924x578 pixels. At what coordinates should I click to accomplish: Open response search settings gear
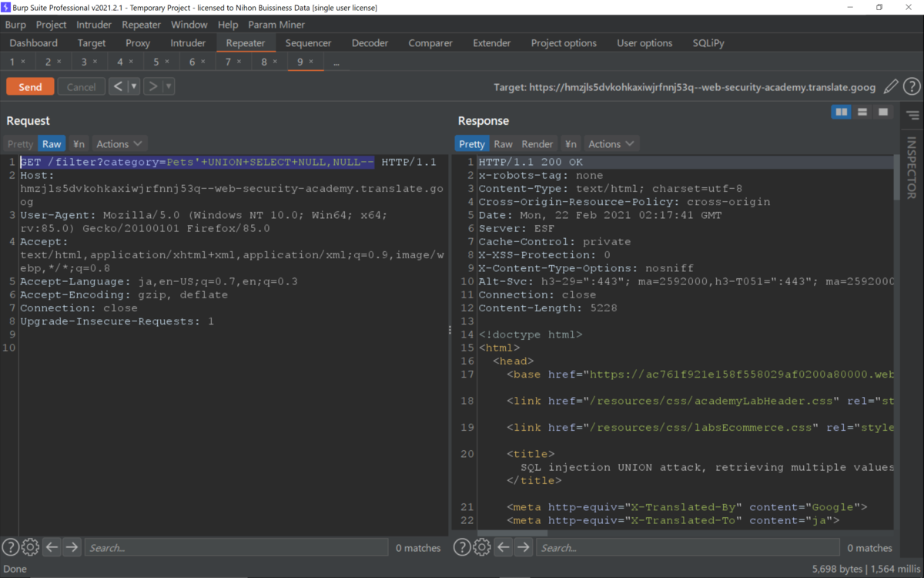tap(481, 547)
